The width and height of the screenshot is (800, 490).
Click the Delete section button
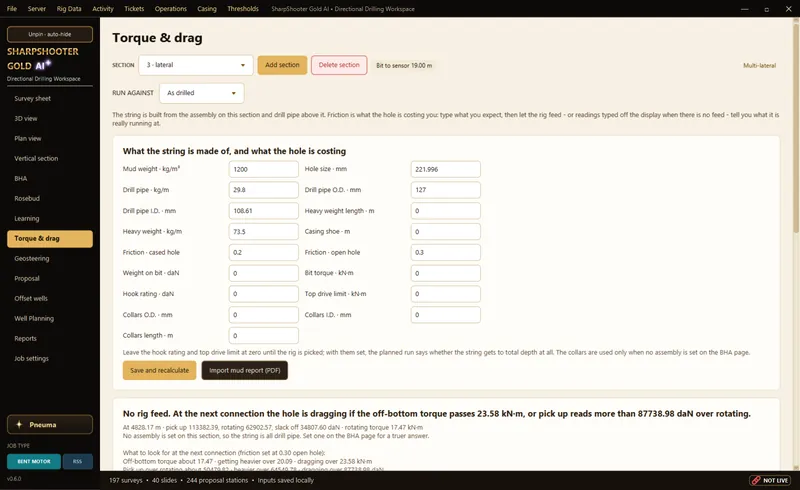[339, 65]
